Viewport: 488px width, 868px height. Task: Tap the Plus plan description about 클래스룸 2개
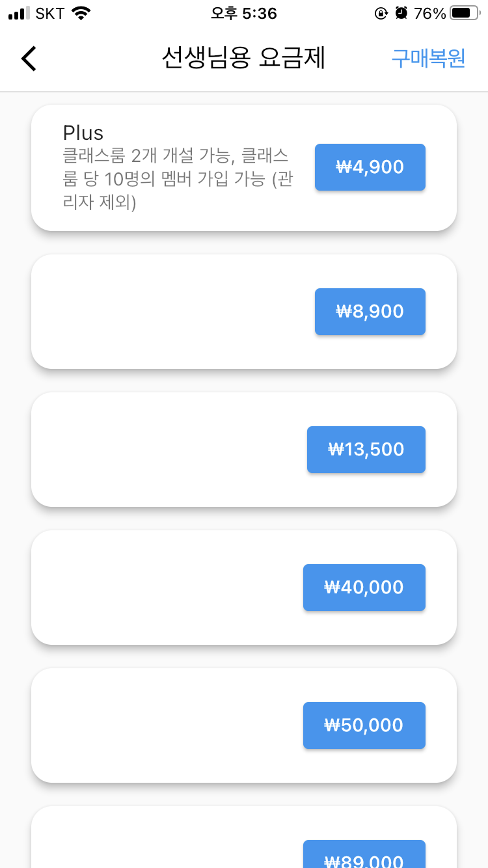pyautogui.click(x=177, y=180)
